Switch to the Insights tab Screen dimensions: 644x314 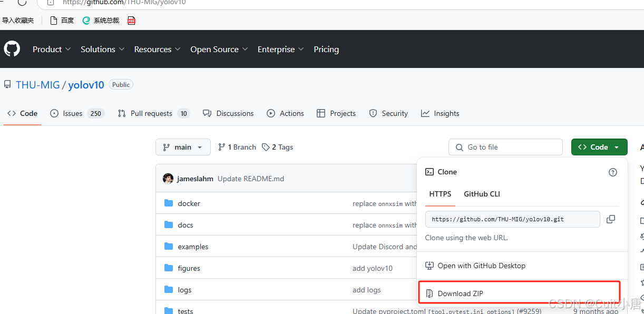(440, 113)
